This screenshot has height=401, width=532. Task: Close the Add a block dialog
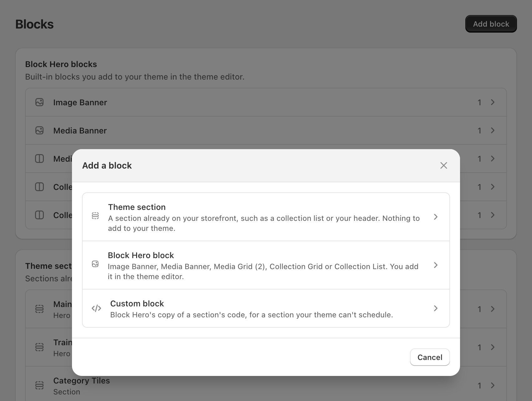coord(443,165)
